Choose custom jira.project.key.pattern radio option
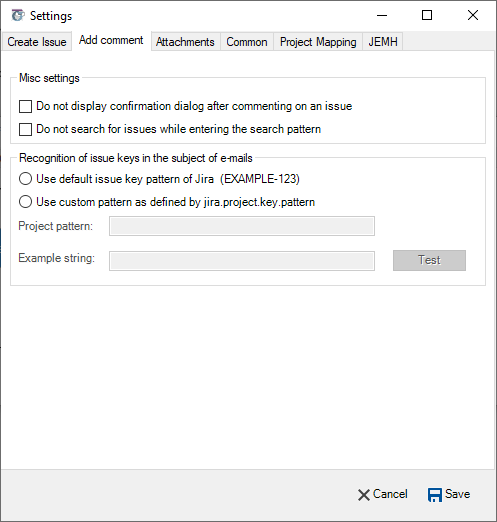Image resolution: width=497 pixels, height=522 pixels. [25, 202]
